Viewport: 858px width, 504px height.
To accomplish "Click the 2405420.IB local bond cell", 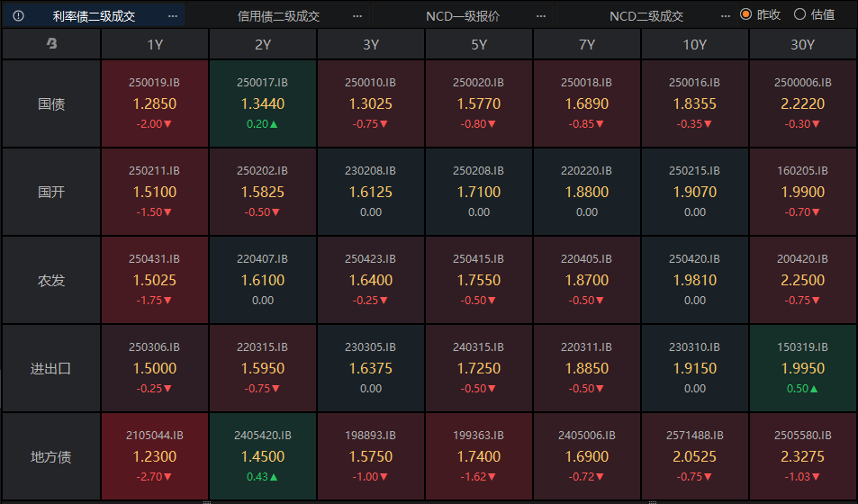I will pos(263,456).
